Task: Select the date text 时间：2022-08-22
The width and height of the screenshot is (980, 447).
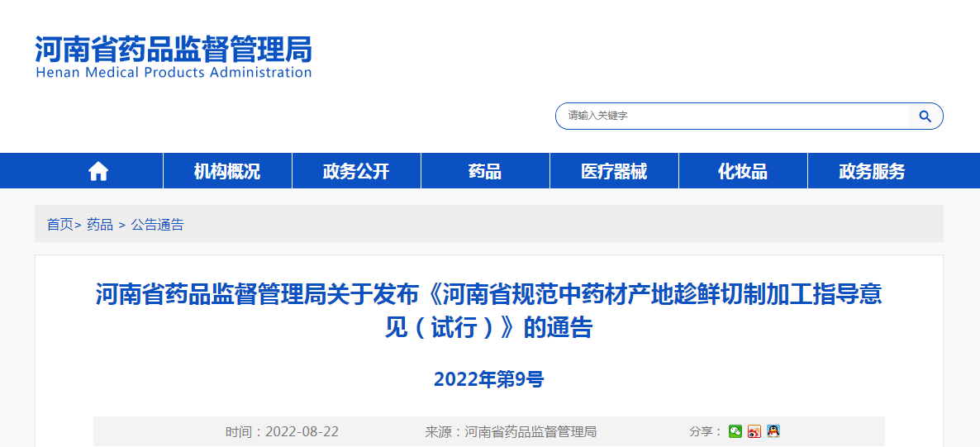Action: (x=282, y=431)
